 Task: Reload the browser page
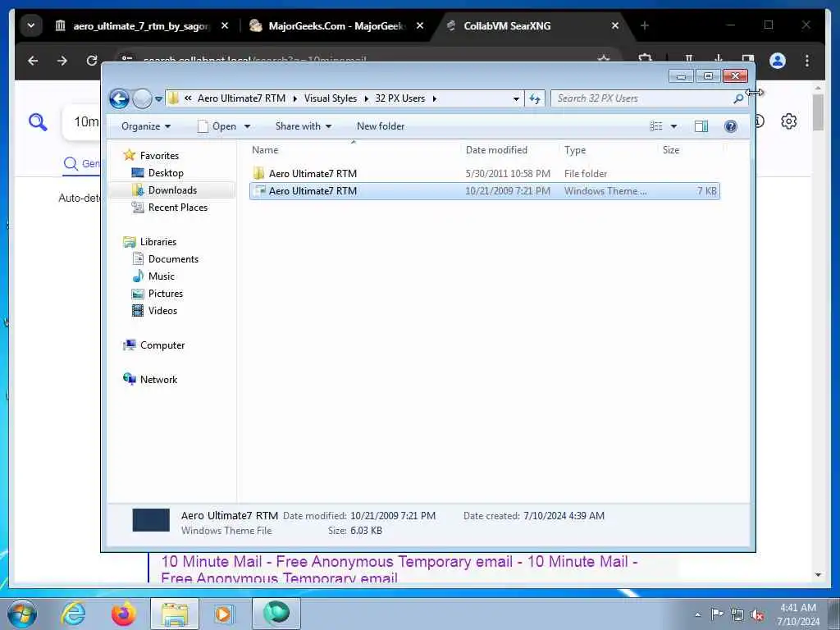click(x=92, y=61)
